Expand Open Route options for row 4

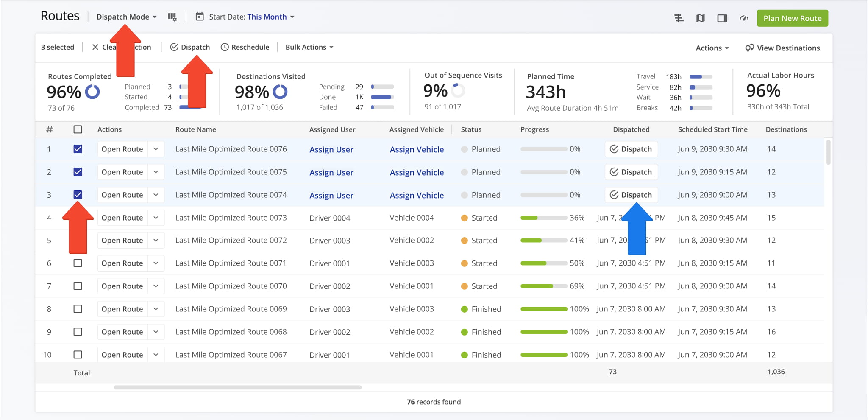tap(156, 218)
